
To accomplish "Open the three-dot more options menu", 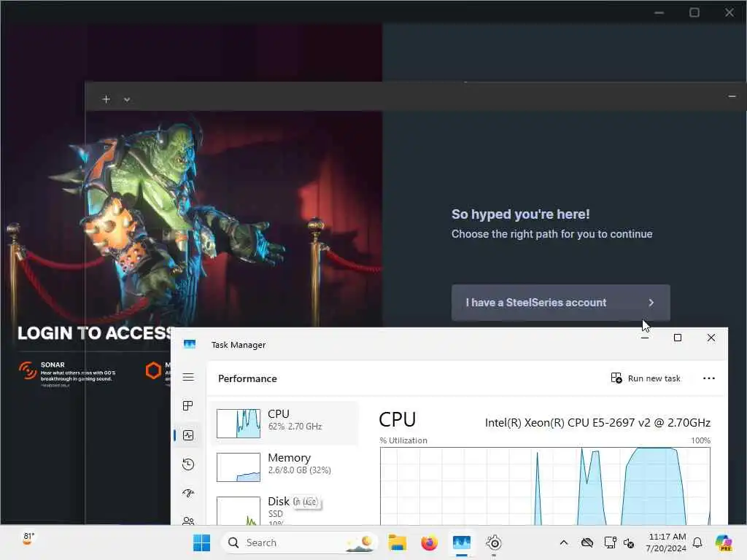I will pos(708,378).
